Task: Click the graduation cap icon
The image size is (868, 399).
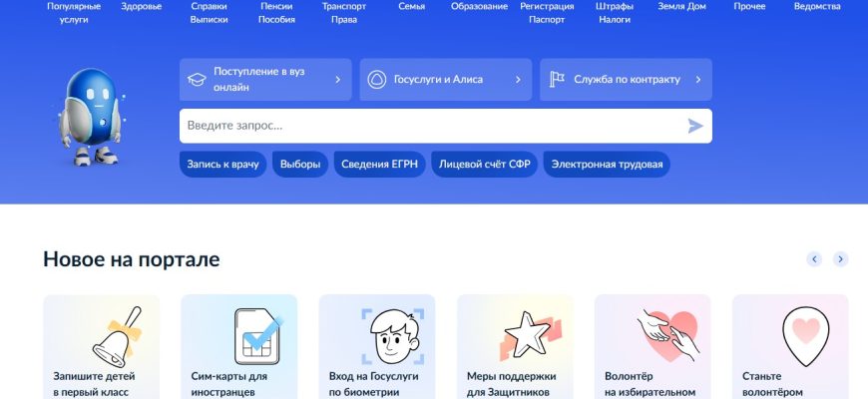Action: click(197, 80)
